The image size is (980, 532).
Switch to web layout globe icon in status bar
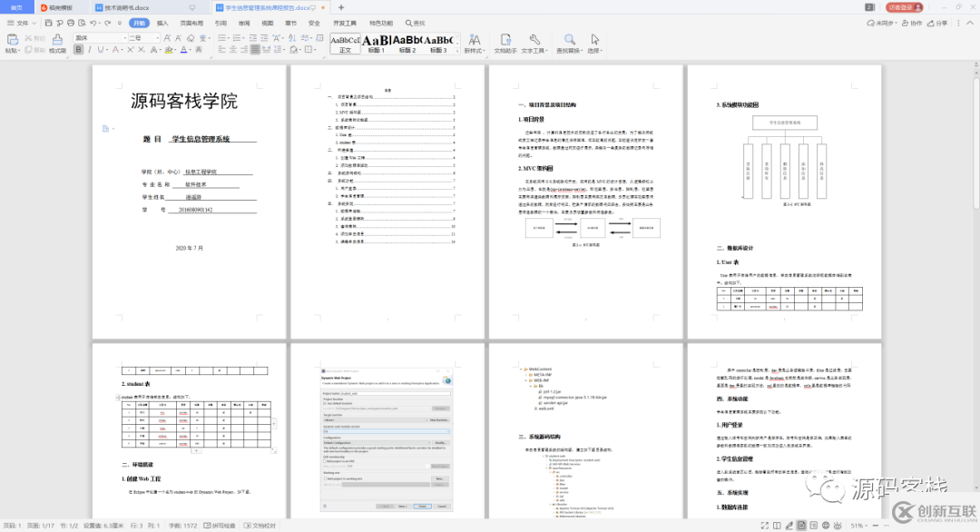pyautogui.click(x=826, y=525)
